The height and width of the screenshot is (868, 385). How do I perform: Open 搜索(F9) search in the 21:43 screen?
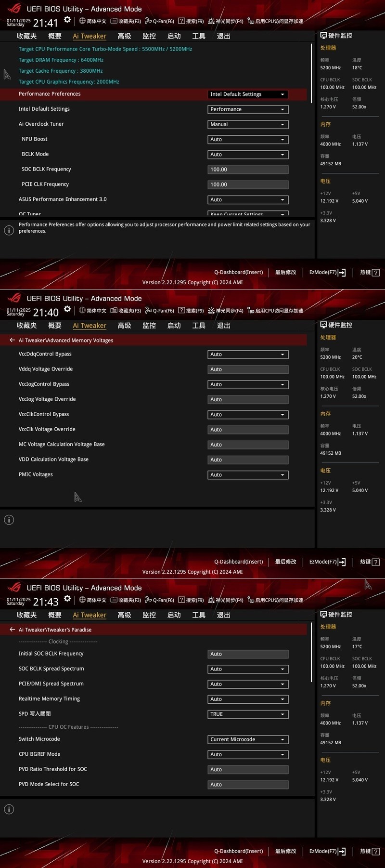point(191,600)
